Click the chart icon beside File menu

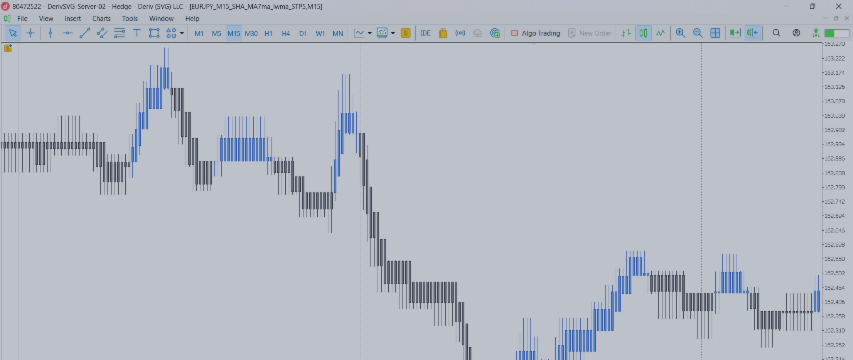(7, 18)
